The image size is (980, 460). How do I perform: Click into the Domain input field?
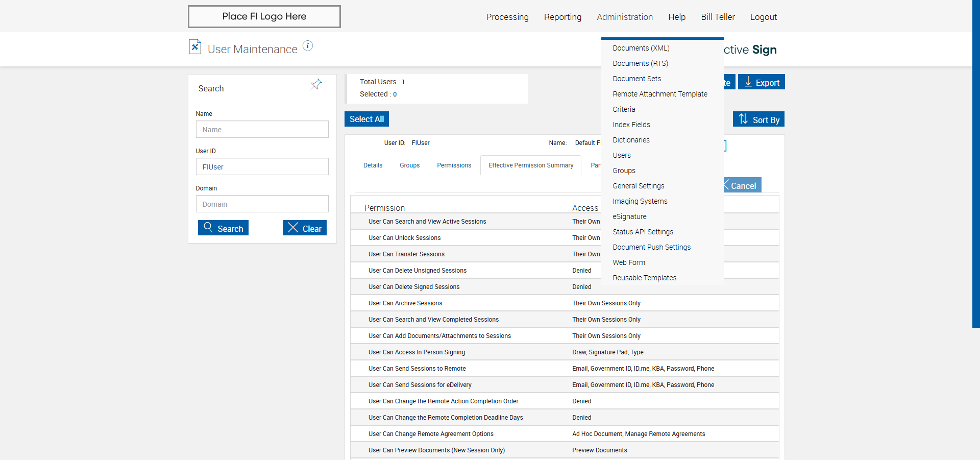tap(262, 204)
